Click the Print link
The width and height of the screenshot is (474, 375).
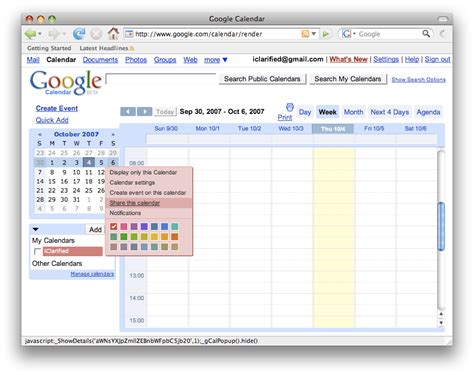[285, 117]
